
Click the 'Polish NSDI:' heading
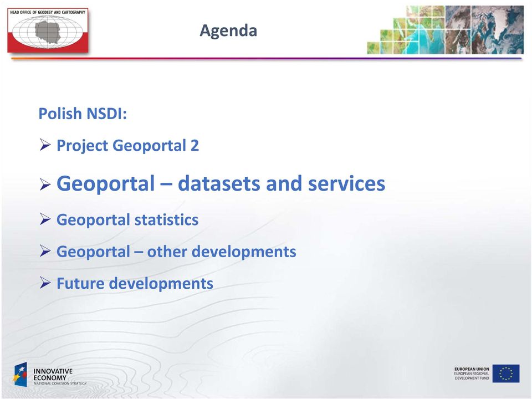click(83, 113)
